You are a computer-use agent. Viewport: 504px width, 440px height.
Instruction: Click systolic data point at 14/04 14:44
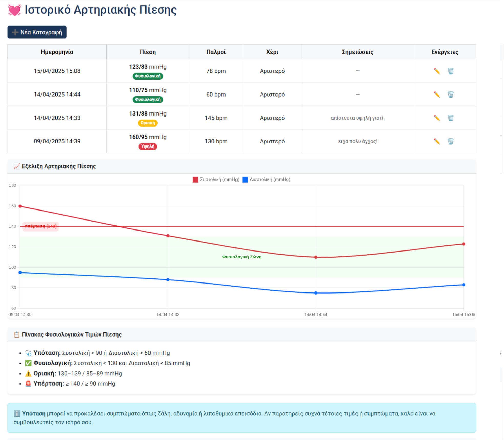(x=316, y=257)
